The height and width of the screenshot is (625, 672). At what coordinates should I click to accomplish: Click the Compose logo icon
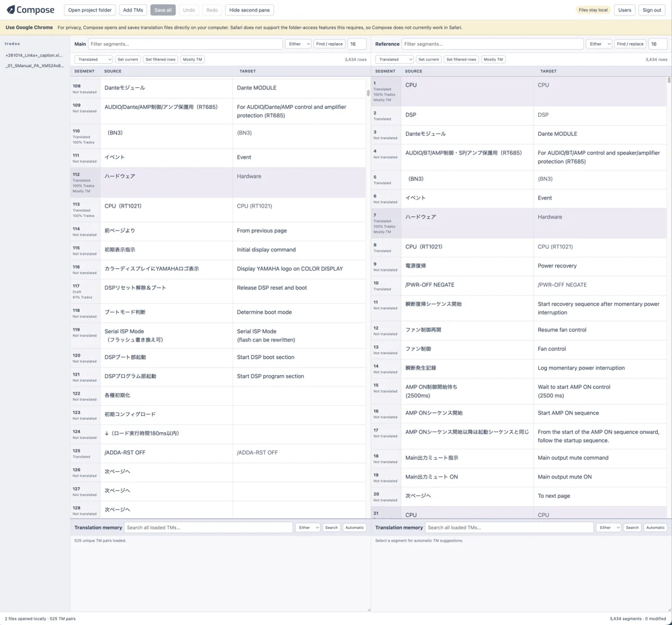point(11,9)
